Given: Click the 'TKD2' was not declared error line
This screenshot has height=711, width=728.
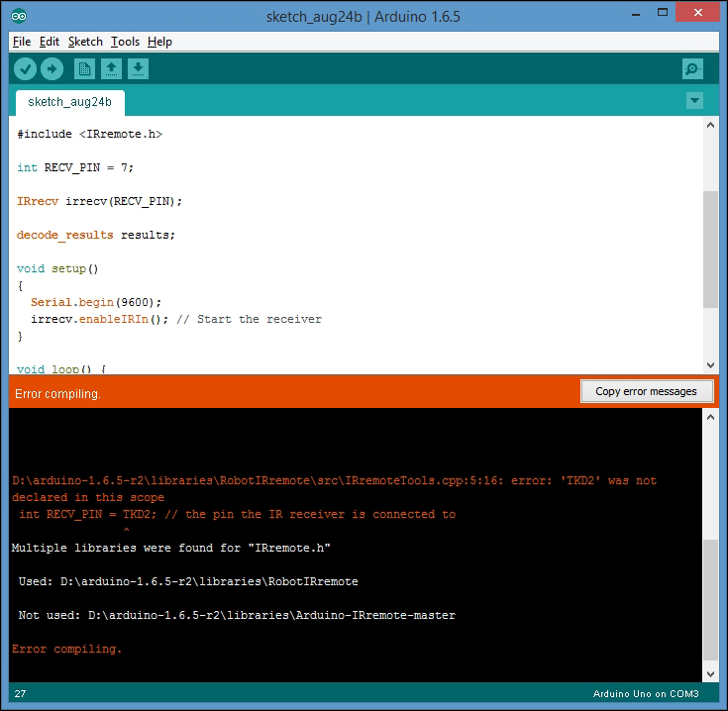Looking at the screenshot, I should (335, 489).
